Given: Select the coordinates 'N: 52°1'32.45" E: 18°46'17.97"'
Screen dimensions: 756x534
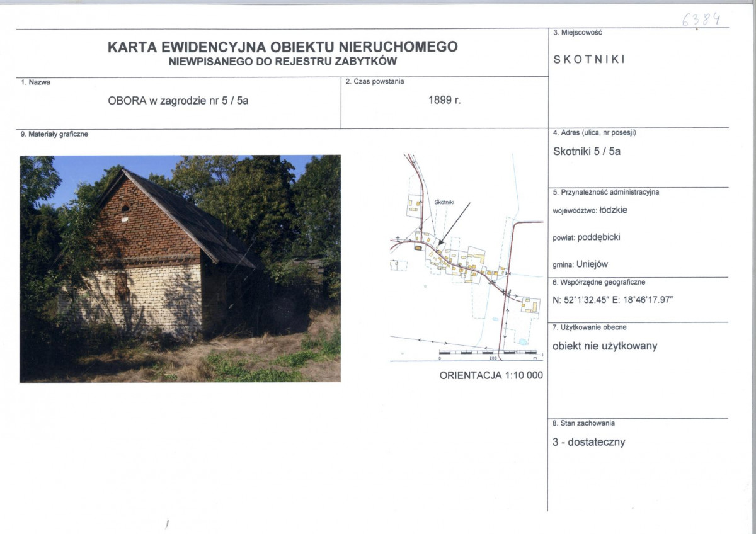Looking at the screenshot, I should click(613, 299).
